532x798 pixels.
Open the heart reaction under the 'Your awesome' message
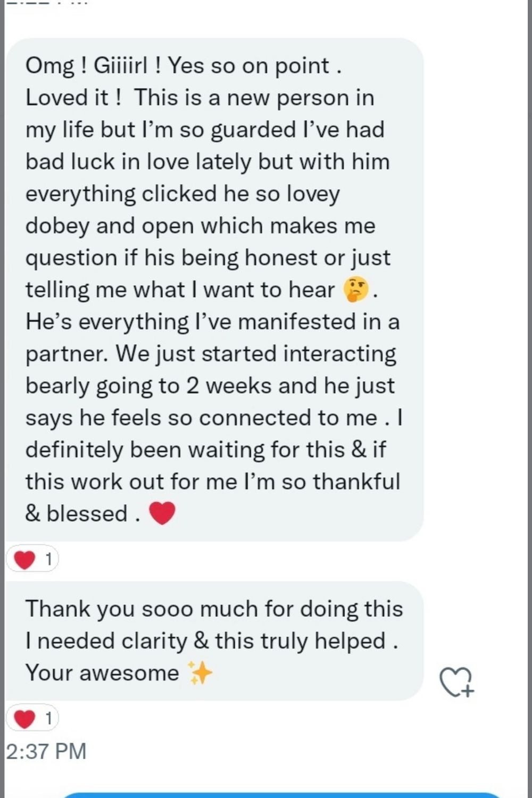(32, 719)
